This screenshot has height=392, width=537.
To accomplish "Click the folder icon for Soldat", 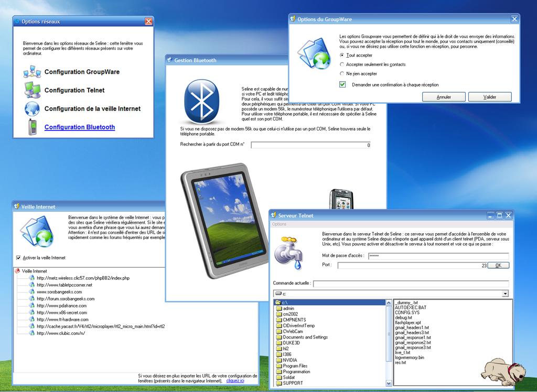I will point(279,377).
